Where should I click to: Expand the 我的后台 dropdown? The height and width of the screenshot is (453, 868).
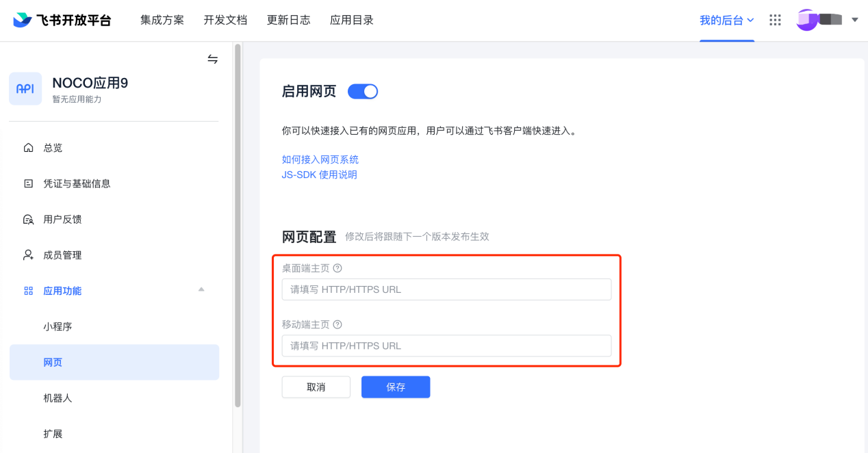pos(727,20)
